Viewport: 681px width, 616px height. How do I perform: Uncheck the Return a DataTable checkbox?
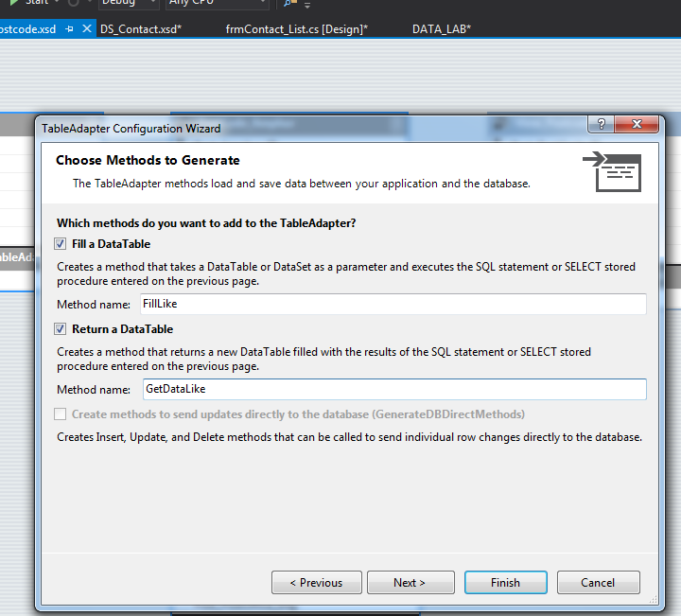pyautogui.click(x=61, y=329)
